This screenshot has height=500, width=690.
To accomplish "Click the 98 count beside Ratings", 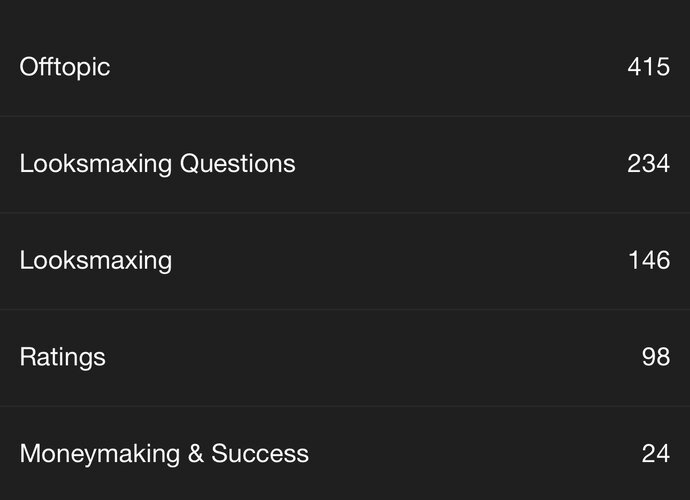I will coord(656,357).
